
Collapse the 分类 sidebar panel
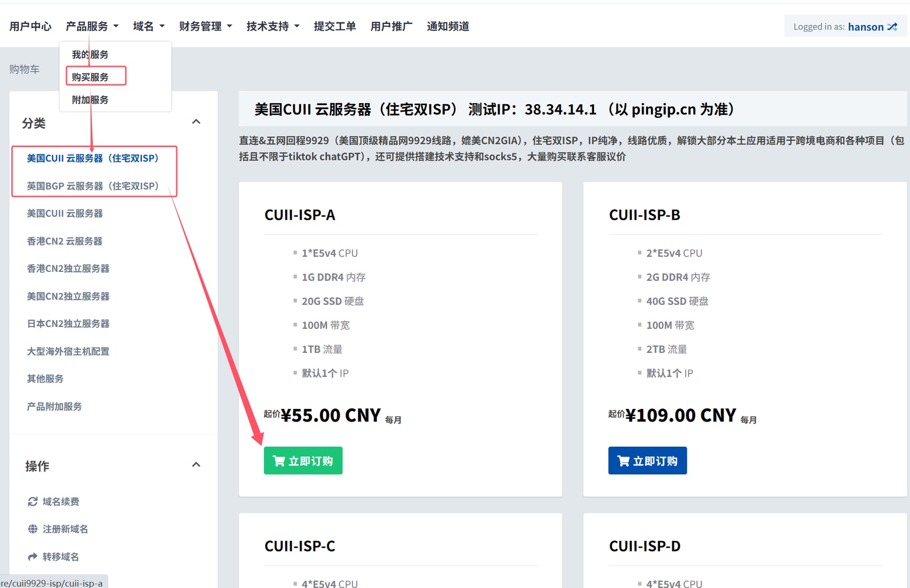coord(196,122)
